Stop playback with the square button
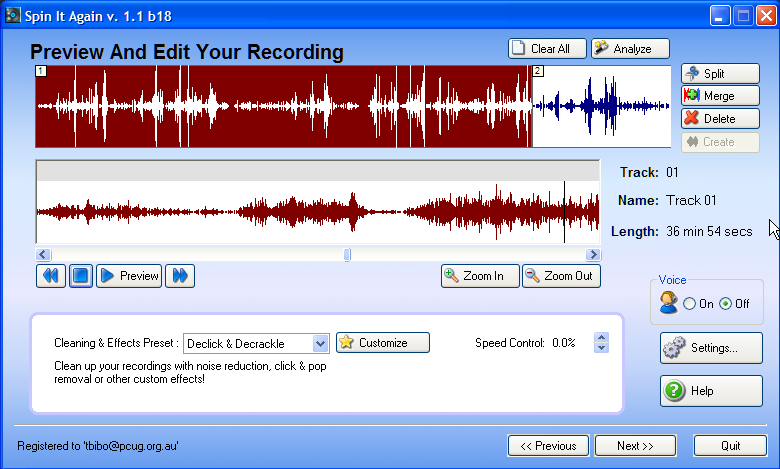This screenshot has height=469, width=780. pyautogui.click(x=81, y=276)
